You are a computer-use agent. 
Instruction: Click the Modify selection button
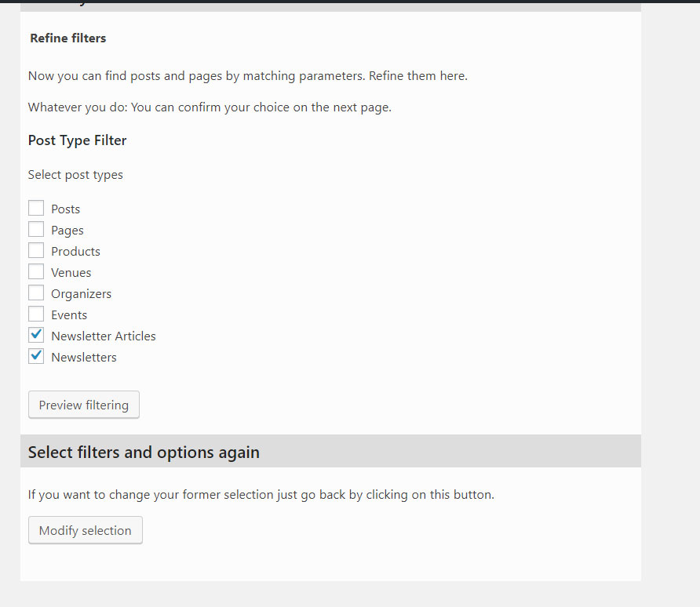tap(86, 530)
